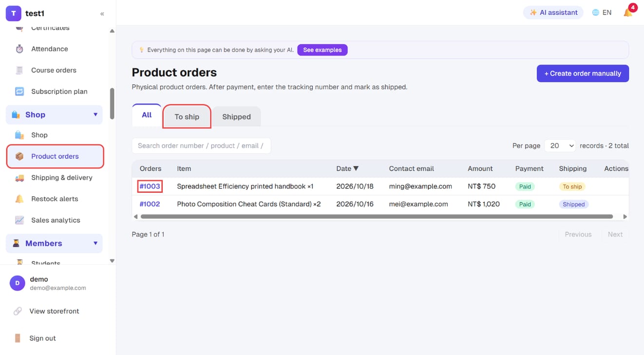Click the AI assistant sparkle icon
The height and width of the screenshot is (355, 644).
coord(533,13)
